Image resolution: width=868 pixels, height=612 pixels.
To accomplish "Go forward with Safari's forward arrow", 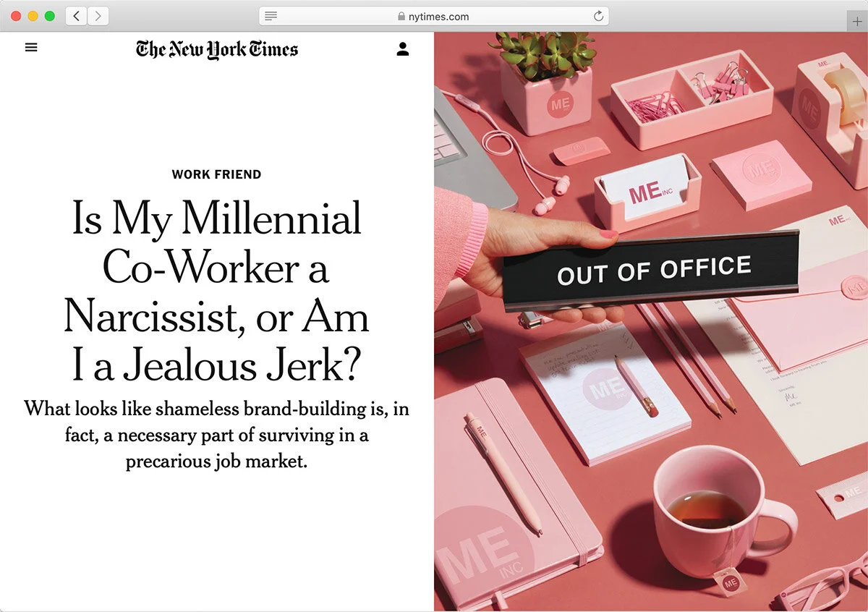I will [x=98, y=16].
